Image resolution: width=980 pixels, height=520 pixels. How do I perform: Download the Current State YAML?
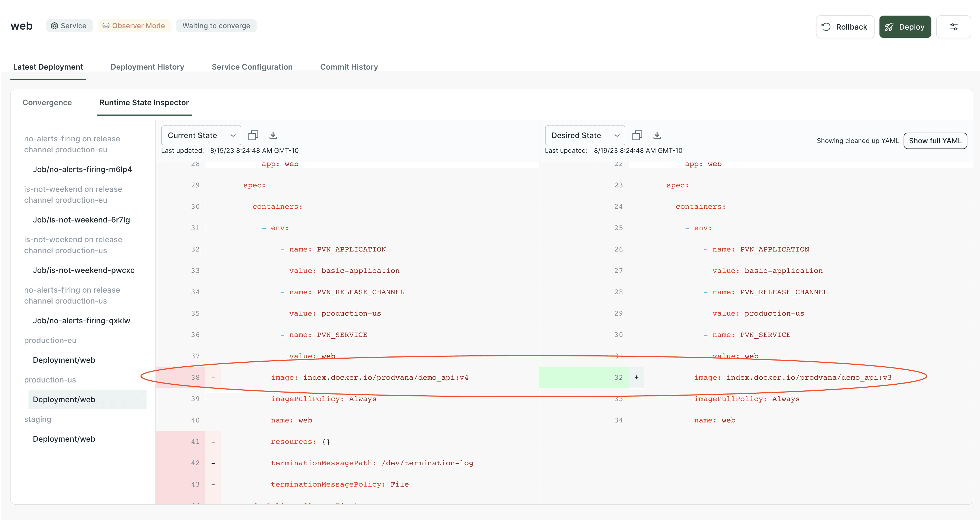click(273, 135)
